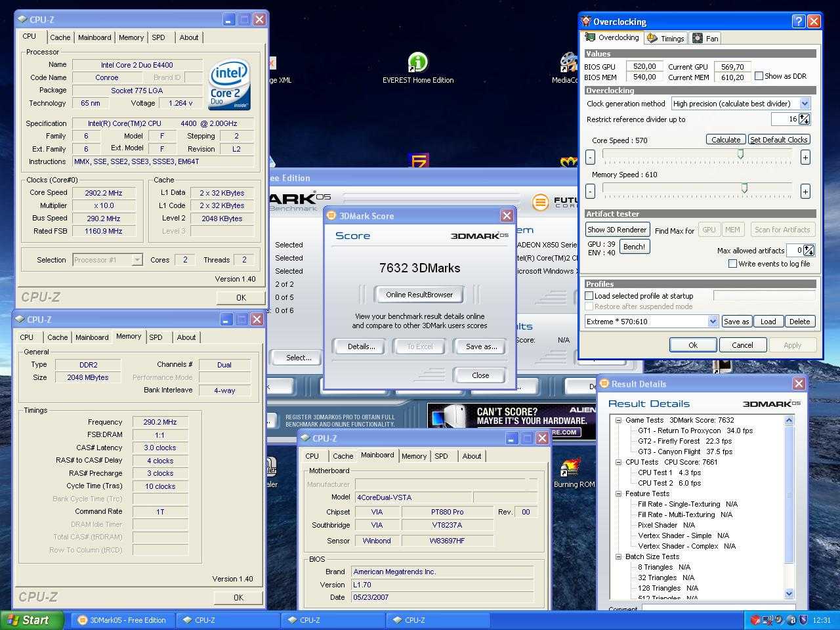Click the Overclocking tab's graphics card icon
840x630 pixels.
pos(591,38)
